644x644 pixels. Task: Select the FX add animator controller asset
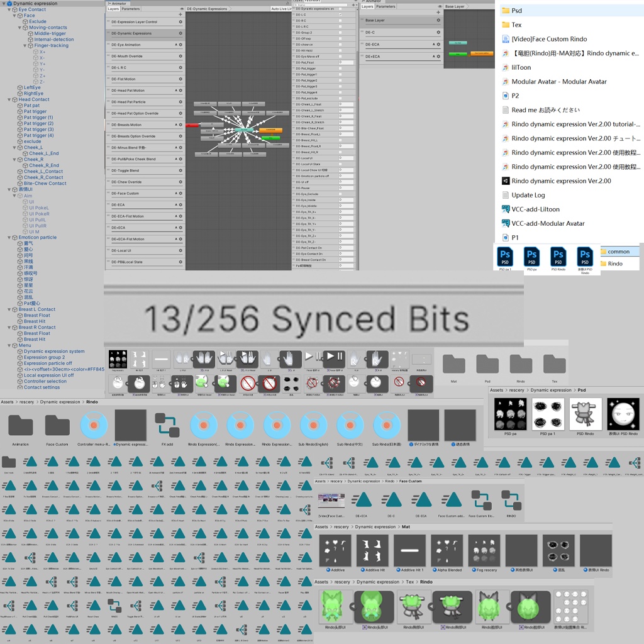pos(167,426)
